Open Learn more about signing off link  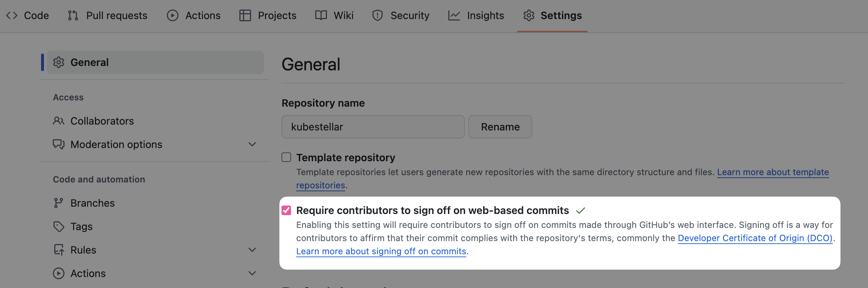[x=381, y=251]
